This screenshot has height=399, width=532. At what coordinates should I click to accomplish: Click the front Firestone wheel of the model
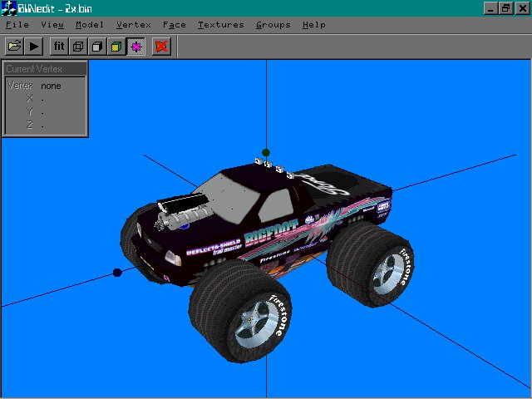click(x=241, y=311)
